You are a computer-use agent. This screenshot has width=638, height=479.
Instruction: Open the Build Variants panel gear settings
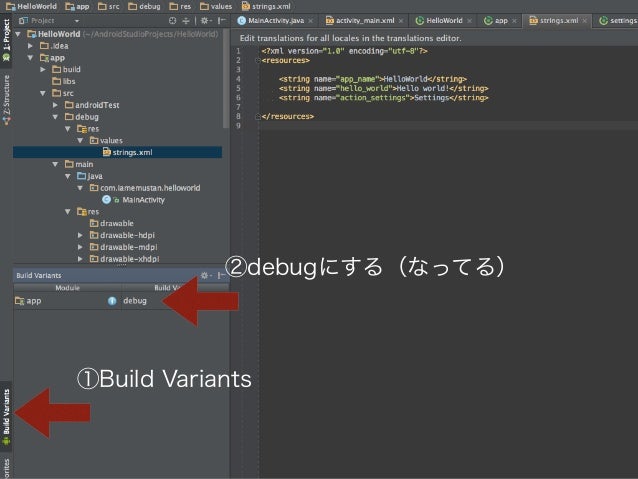pyautogui.click(x=205, y=276)
